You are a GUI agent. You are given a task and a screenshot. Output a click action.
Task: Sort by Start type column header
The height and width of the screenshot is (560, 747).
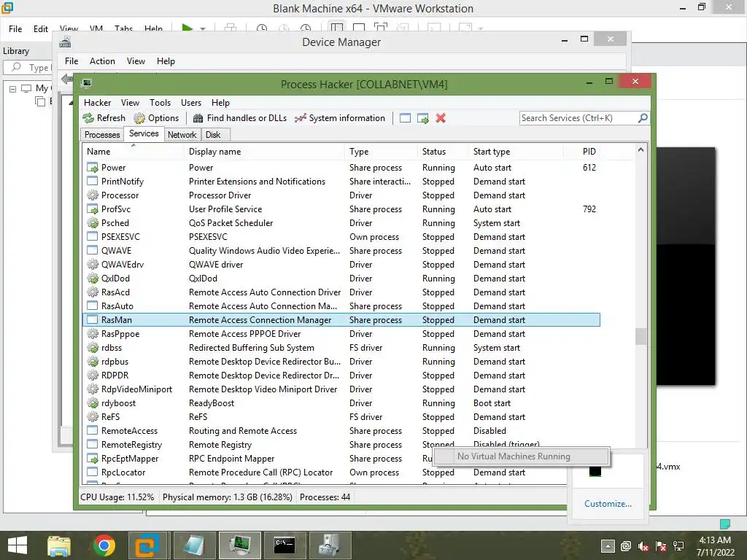516,152
